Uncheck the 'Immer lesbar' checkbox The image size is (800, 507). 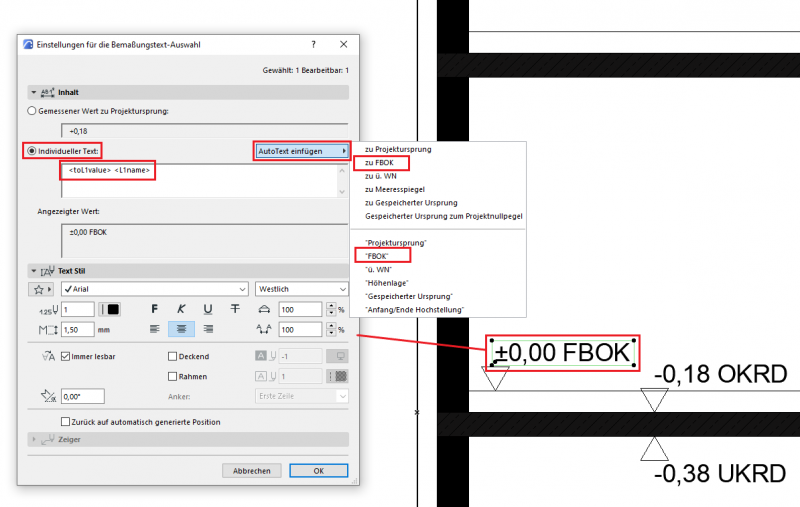[x=66, y=356]
